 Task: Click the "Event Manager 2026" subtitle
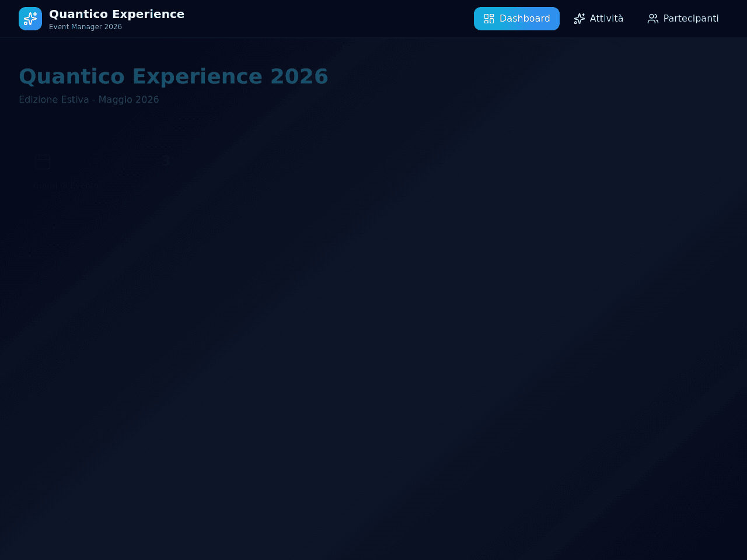coord(85,27)
